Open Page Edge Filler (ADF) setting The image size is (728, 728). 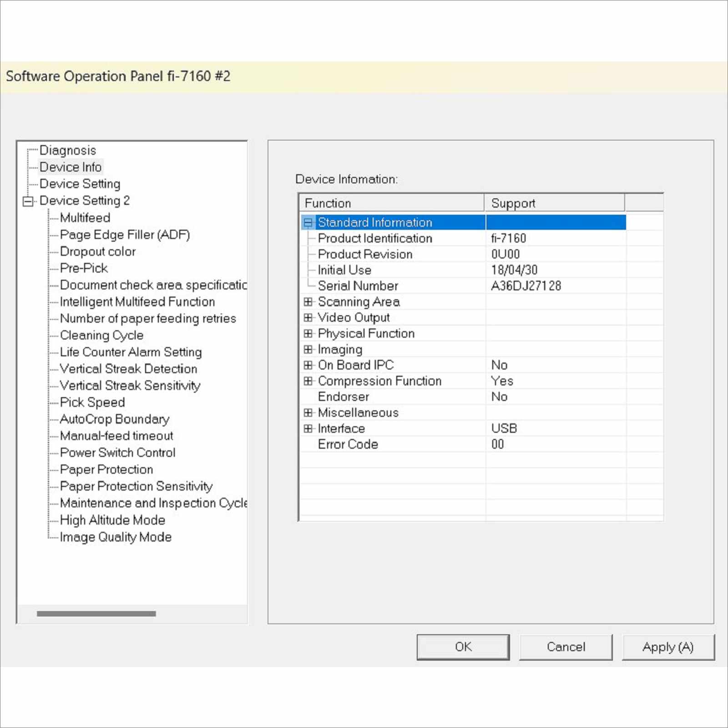[x=125, y=235]
